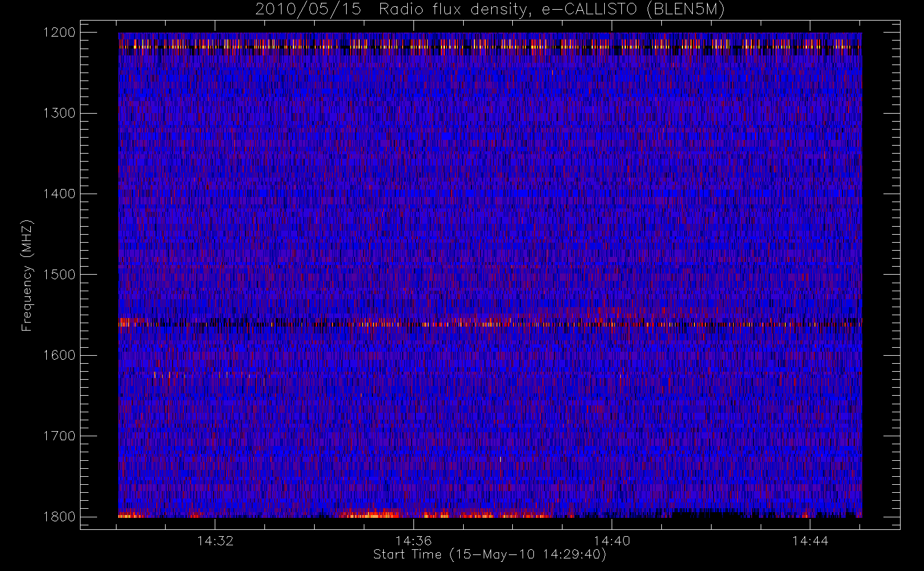Click the 1200 frequency tick label
This screenshot has width=924, height=571.
point(59,33)
